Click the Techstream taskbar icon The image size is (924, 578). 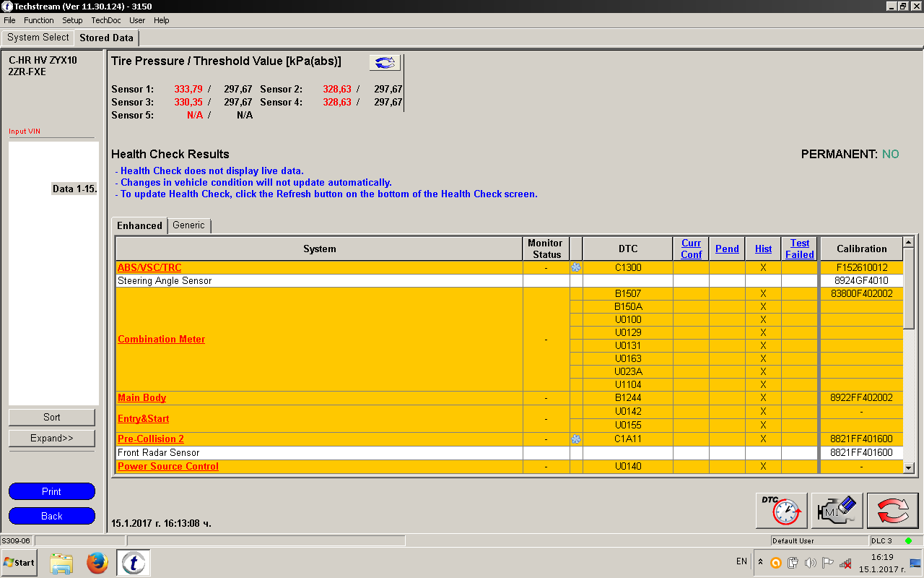tap(133, 562)
